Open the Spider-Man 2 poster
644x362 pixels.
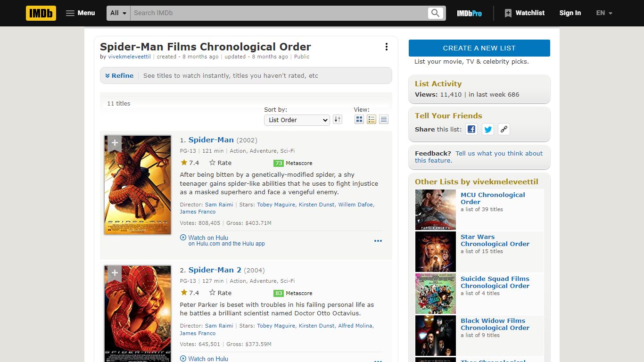click(138, 314)
